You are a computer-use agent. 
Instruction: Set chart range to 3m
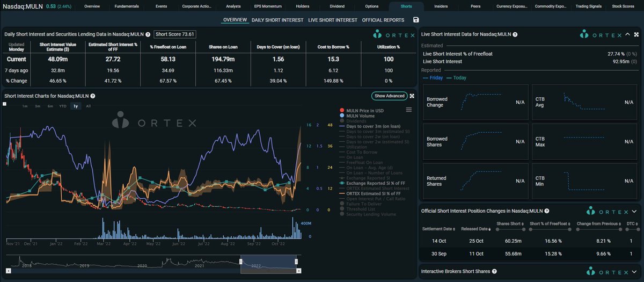point(37,106)
